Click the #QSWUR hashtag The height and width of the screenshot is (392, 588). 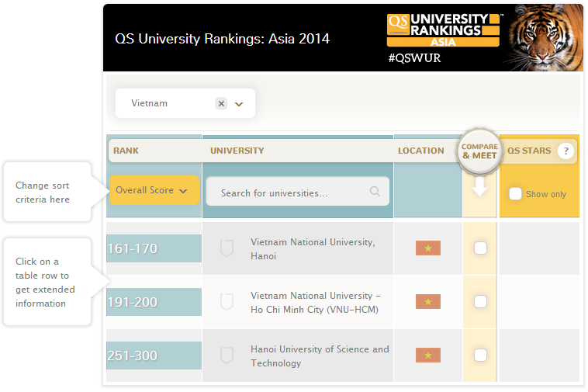[414, 58]
